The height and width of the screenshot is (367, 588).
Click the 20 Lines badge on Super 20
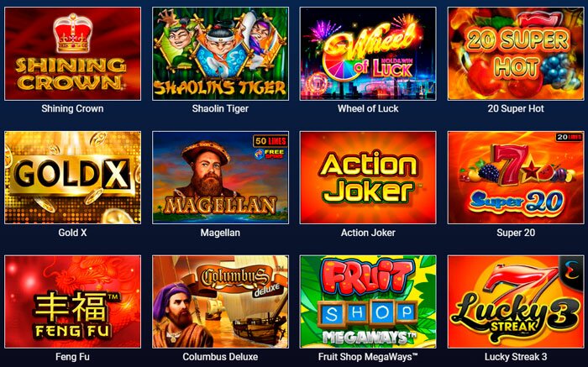coord(570,137)
